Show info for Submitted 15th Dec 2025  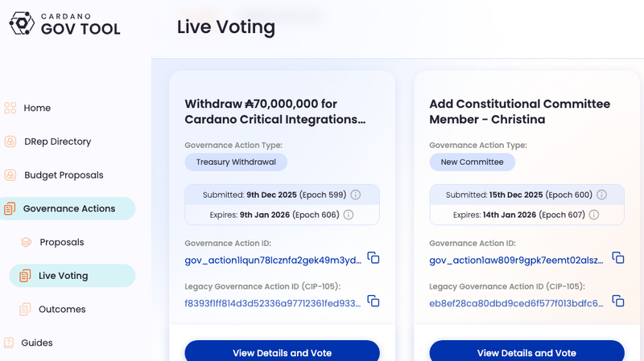click(601, 195)
